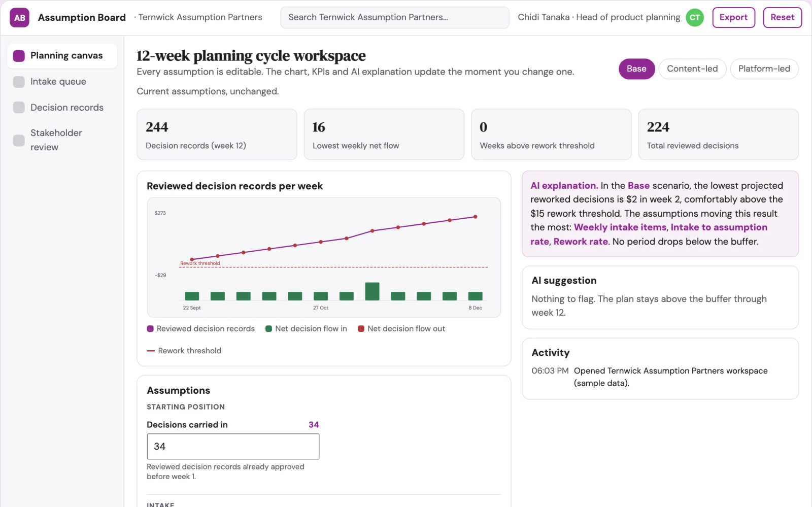Click the Assumptions section heading
Screen dimensions: 812x507
(x=178, y=391)
